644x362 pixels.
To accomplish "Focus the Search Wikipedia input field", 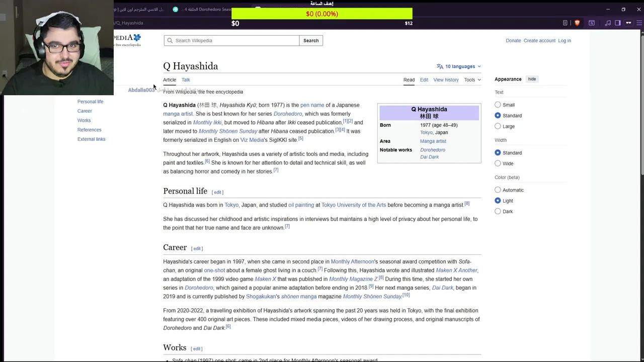I will pos(231,41).
